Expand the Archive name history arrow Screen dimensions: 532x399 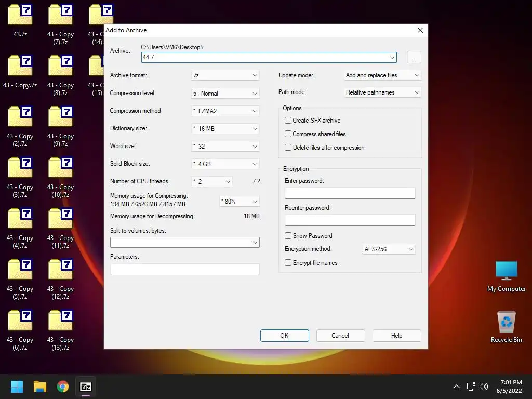coord(392,57)
